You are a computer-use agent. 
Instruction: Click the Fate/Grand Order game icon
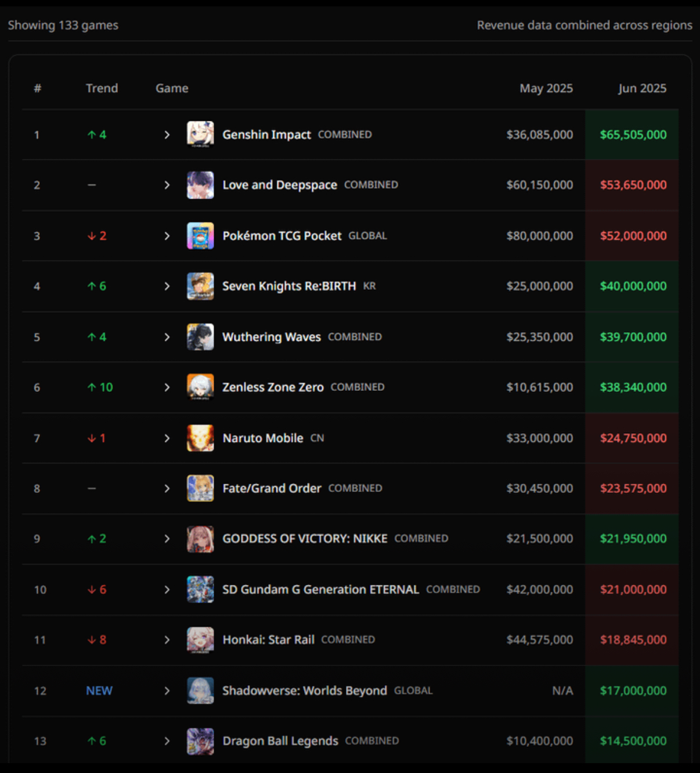(200, 488)
